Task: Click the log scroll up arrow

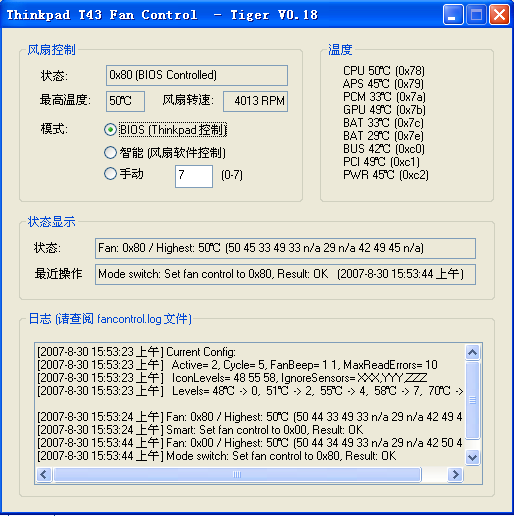Action: (x=472, y=352)
